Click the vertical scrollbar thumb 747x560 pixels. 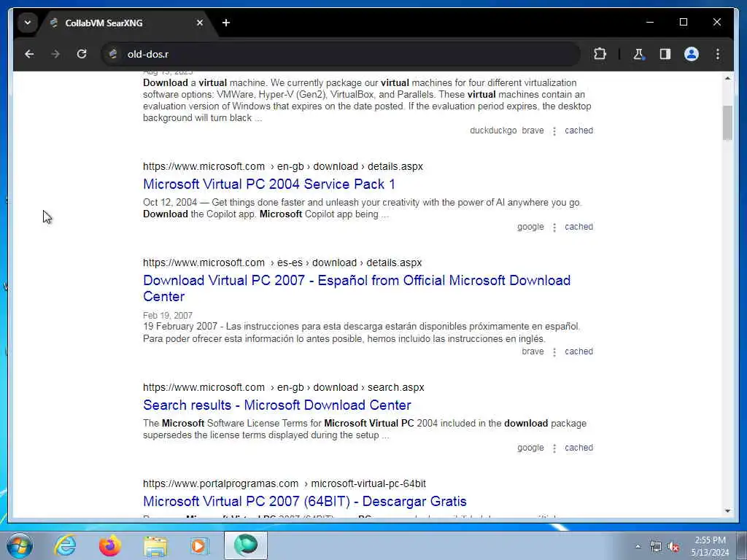pyautogui.click(x=727, y=122)
